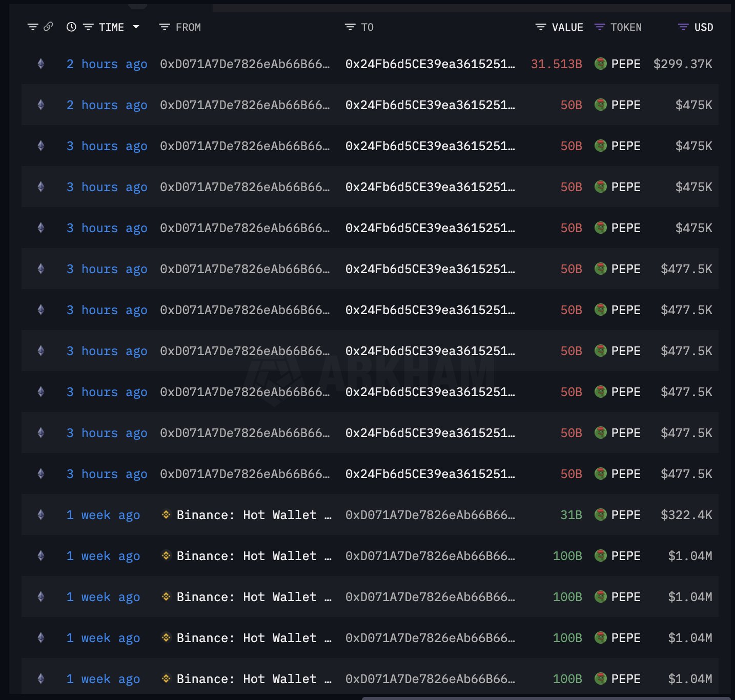Open the 0x24Fb6d5CE recipient address in the $299.37K row
The image size is (735, 700).
[431, 64]
